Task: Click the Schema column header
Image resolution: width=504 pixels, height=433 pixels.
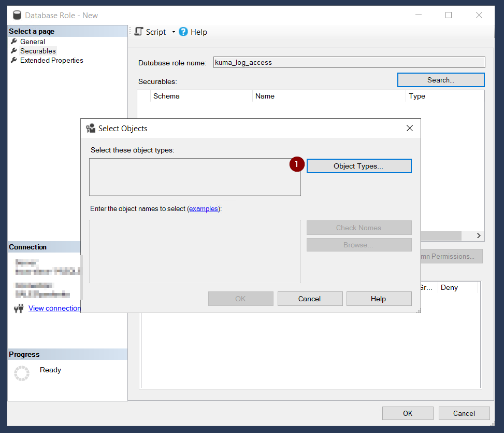Action: click(x=166, y=96)
